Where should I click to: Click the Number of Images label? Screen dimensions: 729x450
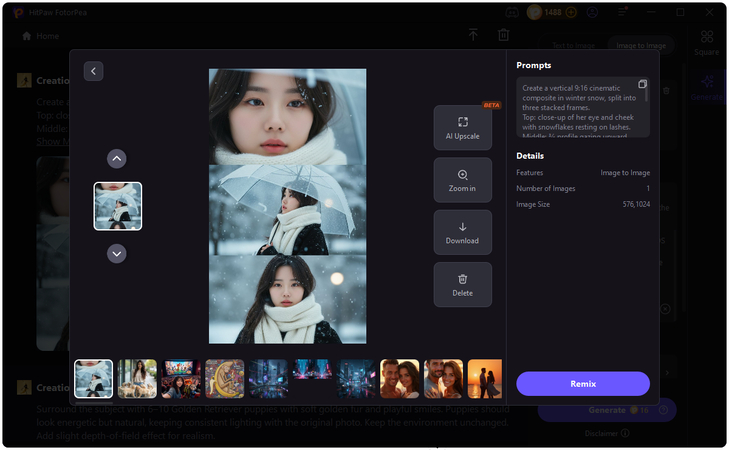tap(545, 188)
